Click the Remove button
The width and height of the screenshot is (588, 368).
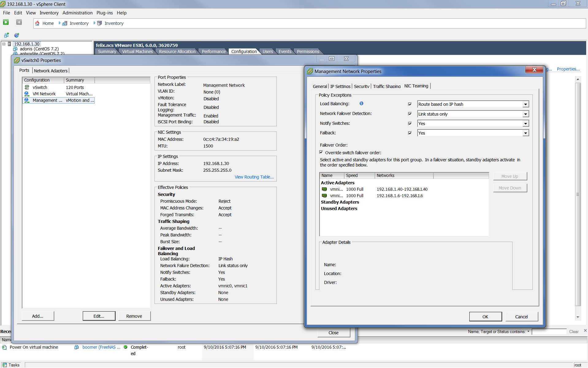point(134,316)
